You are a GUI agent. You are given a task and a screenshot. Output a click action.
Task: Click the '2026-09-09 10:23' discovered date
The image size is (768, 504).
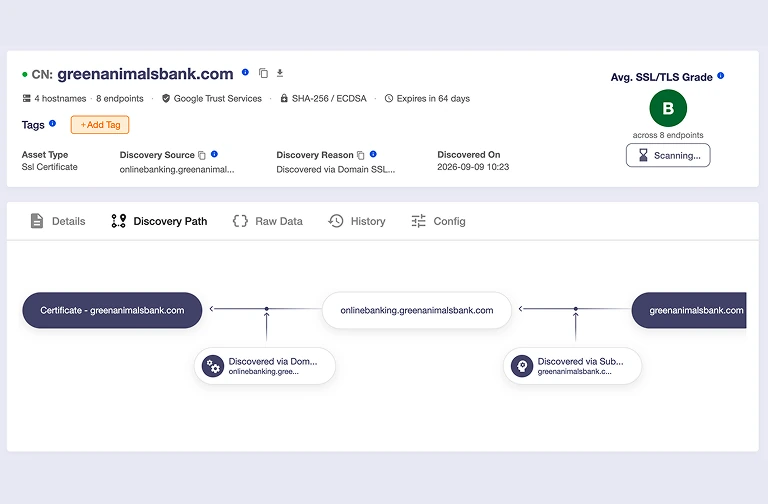473,167
